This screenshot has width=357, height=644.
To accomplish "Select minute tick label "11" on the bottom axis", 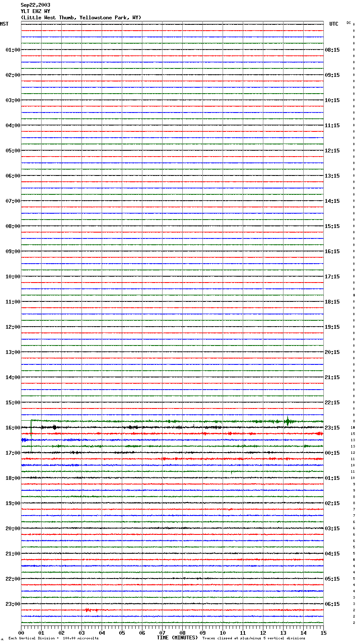I will 243,633.
